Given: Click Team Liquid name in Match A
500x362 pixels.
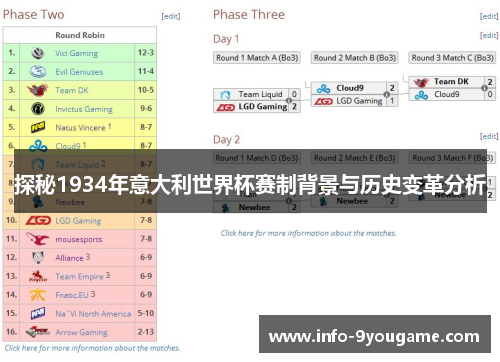Looking at the screenshot, I should (260, 95).
